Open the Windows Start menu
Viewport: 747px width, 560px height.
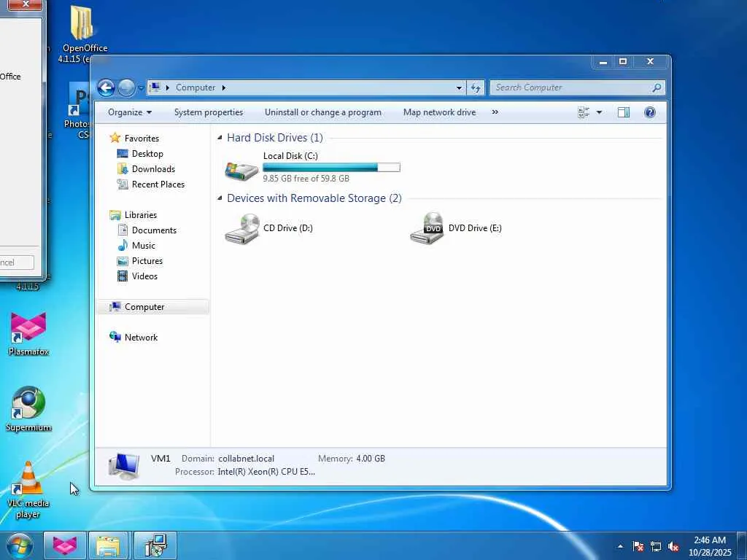pyautogui.click(x=20, y=545)
